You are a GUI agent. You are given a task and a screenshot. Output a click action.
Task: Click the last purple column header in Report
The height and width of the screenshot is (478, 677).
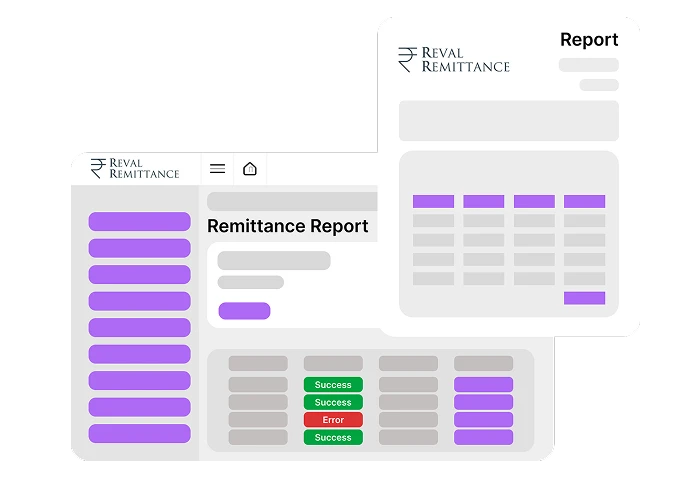coord(584,201)
